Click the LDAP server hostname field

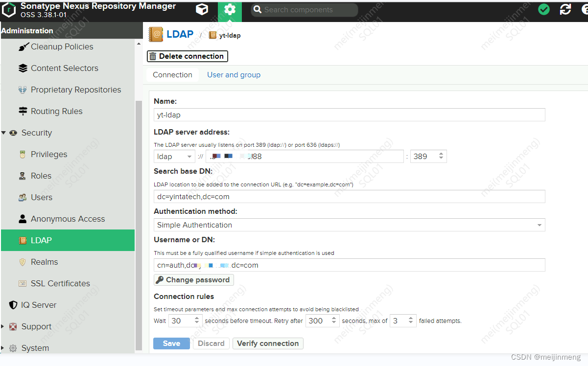[305, 157]
